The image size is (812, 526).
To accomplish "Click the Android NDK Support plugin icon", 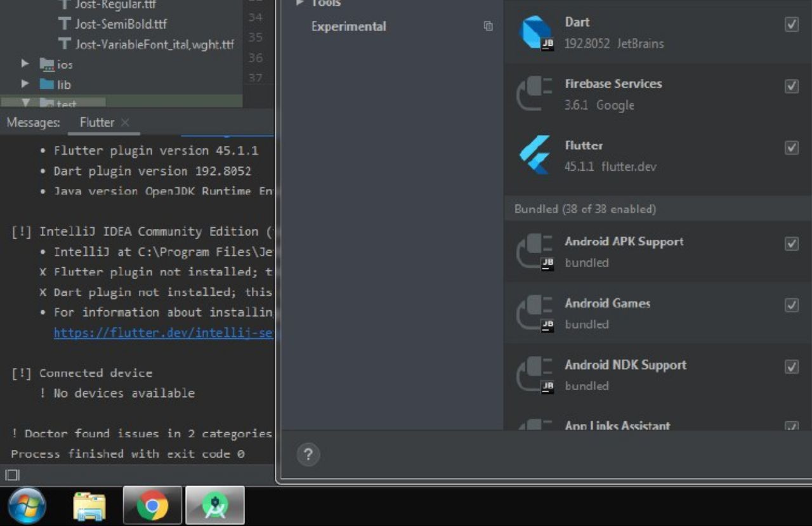I will pyautogui.click(x=536, y=375).
